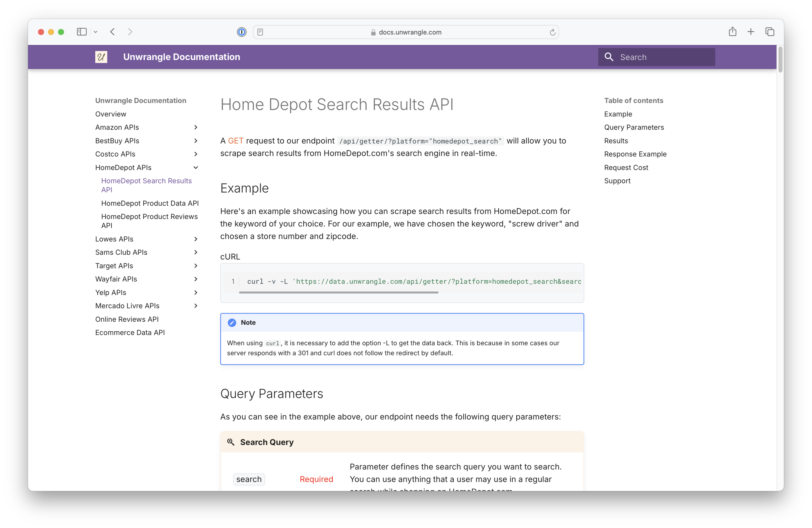This screenshot has width=812, height=528.
Task: Click the Amazon APIs label
Action: pos(117,127)
